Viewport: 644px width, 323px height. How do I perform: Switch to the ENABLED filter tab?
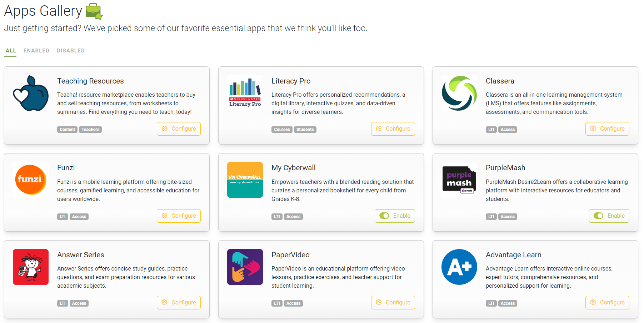click(36, 50)
